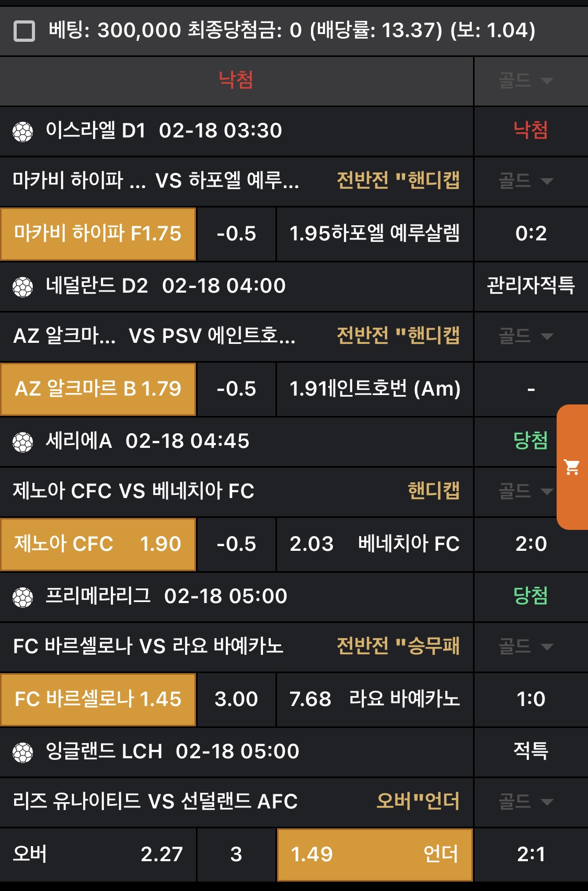
Task: Open 골드 dropdown for AZ 알크마르 match
Action: tap(525, 336)
